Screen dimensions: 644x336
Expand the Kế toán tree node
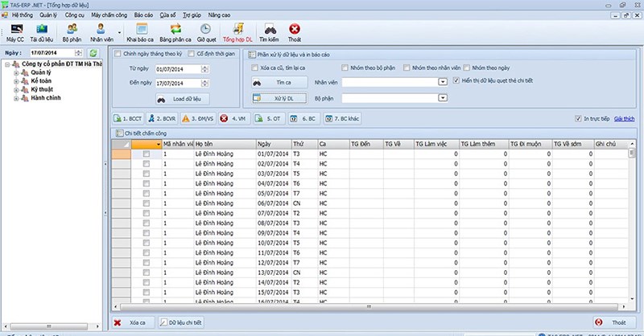16,81
